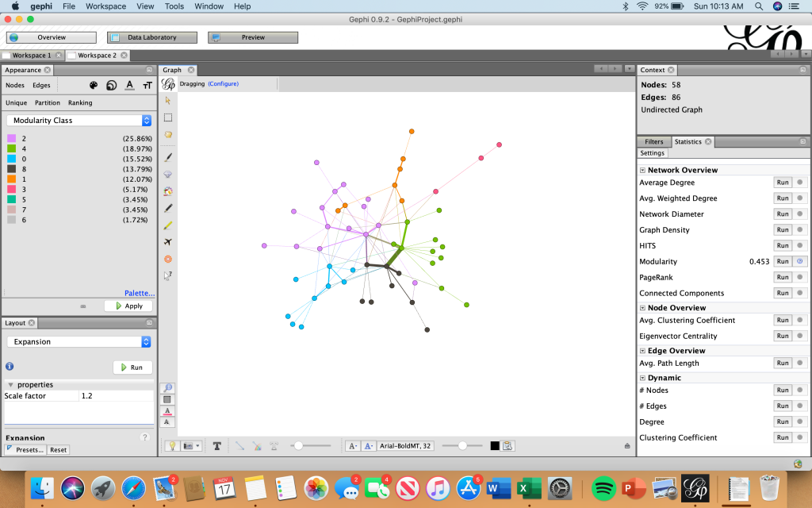Click the black label color swatch
Viewport: 812px width, 508px height.
(495, 446)
